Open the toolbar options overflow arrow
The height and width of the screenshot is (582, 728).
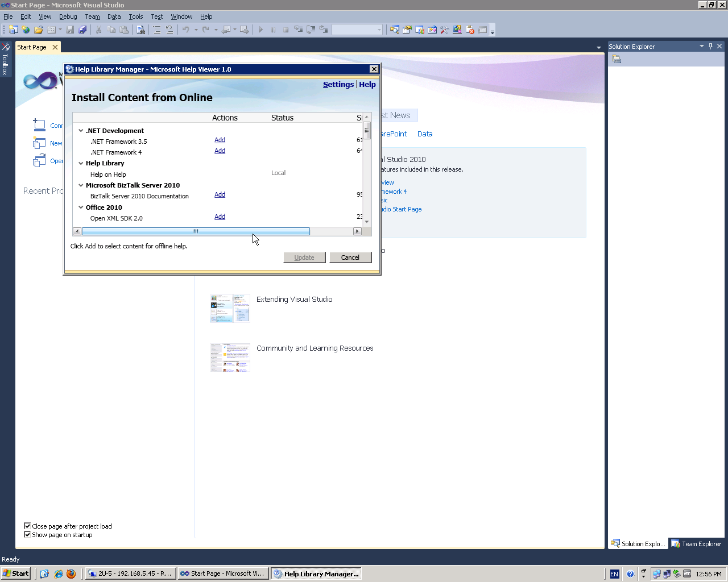493,30
